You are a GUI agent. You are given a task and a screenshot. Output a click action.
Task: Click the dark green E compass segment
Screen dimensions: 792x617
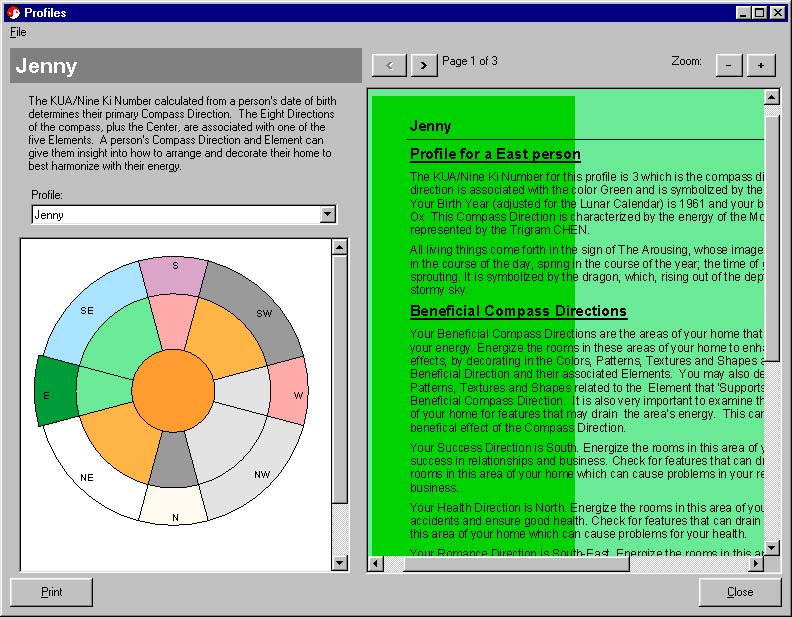point(57,392)
